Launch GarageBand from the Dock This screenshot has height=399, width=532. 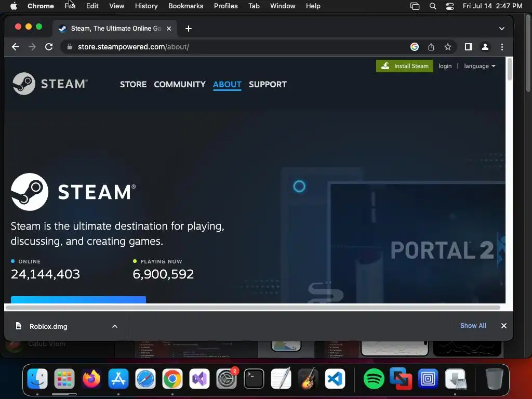point(308,379)
